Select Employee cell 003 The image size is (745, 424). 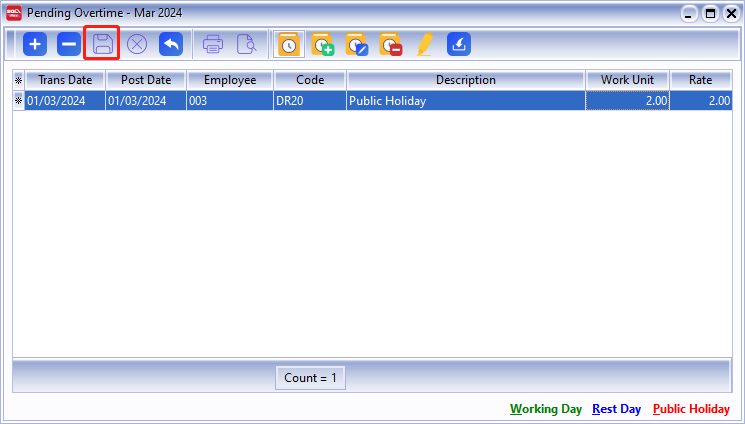coord(230,101)
